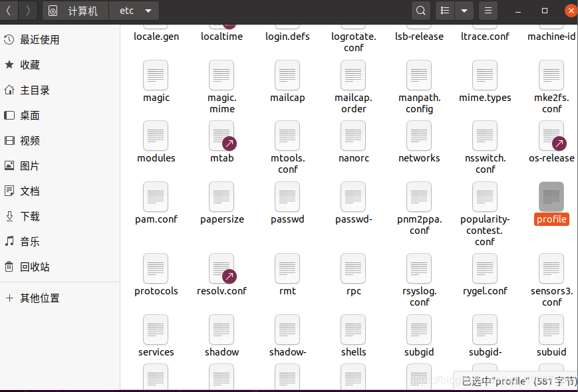Click the login.defs file name
Image resolution: width=578 pixels, height=392 pixels.
click(287, 37)
